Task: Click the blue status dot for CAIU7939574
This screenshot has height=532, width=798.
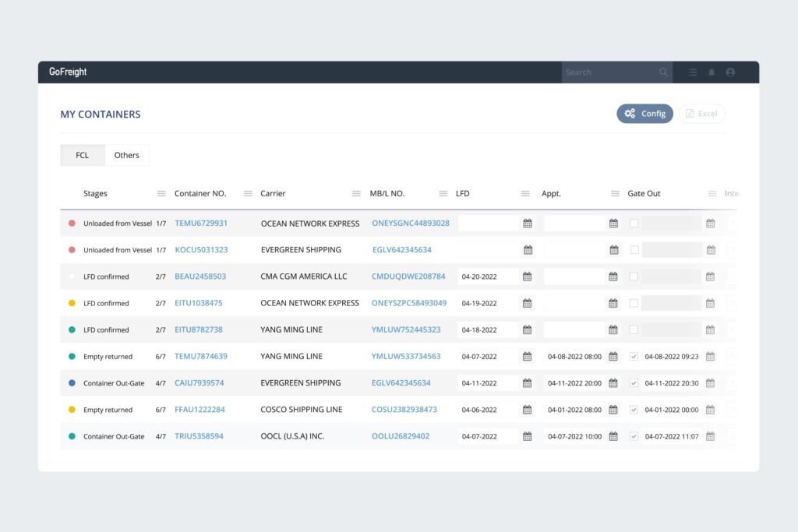Action: coord(72,383)
